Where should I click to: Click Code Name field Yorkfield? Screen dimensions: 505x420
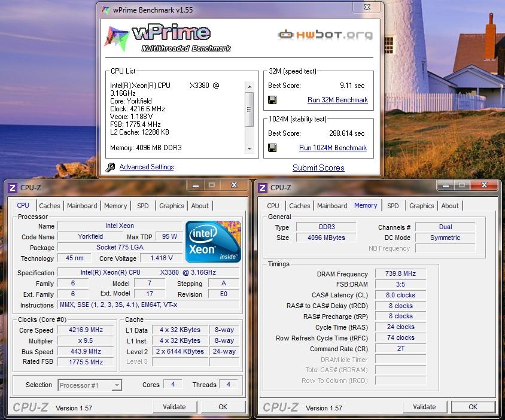(90, 236)
